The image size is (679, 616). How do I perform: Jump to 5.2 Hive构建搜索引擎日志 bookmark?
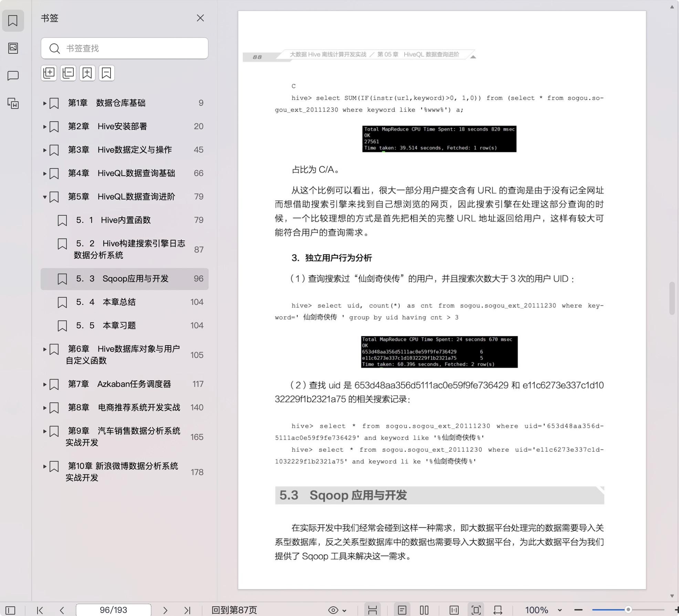click(125, 249)
